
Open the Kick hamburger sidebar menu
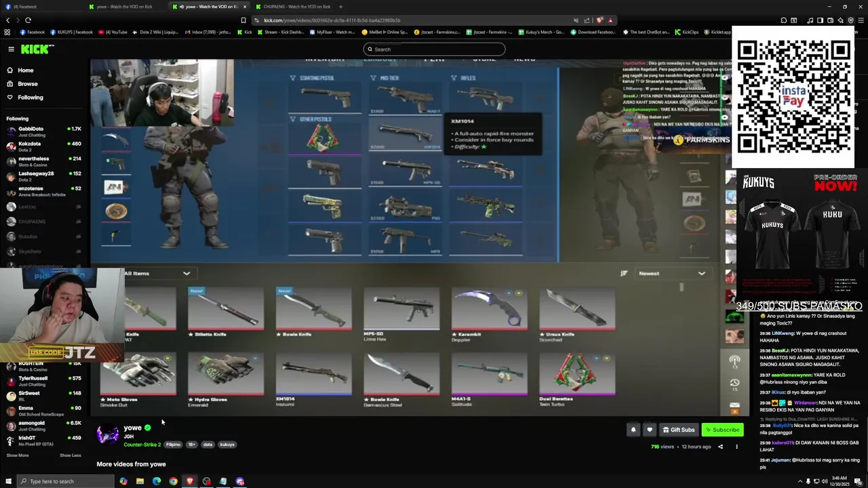pyautogui.click(x=11, y=49)
